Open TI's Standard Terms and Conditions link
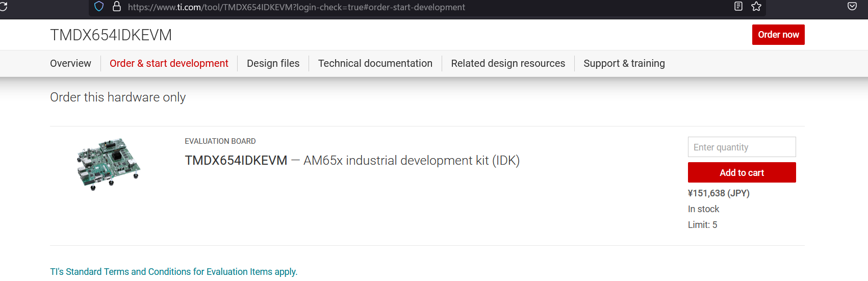 (x=173, y=272)
